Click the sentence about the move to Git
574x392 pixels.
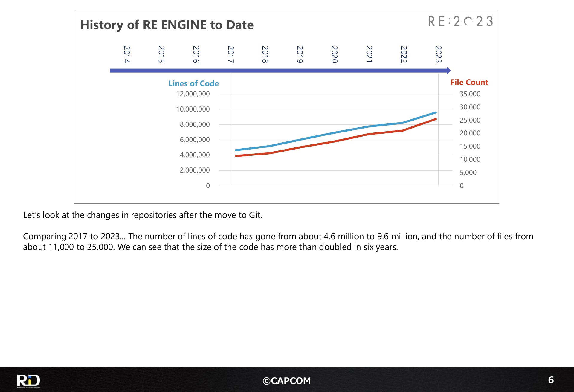click(x=143, y=215)
